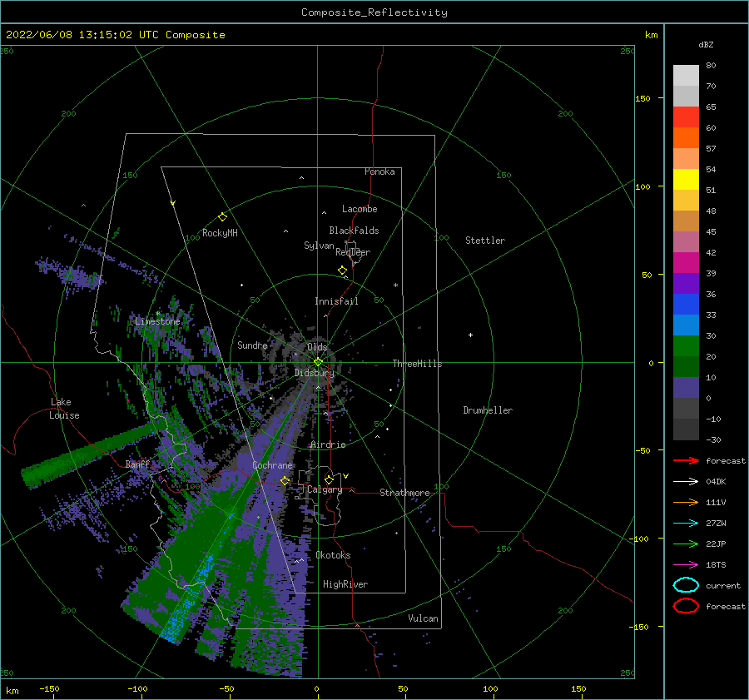This screenshot has height=700, width=749.
Task: Click the Strathmore label
Action: [404, 493]
